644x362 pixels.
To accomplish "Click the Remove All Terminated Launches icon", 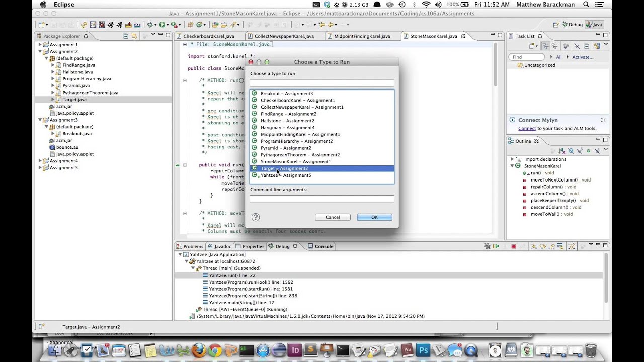I will [x=487, y=246].
